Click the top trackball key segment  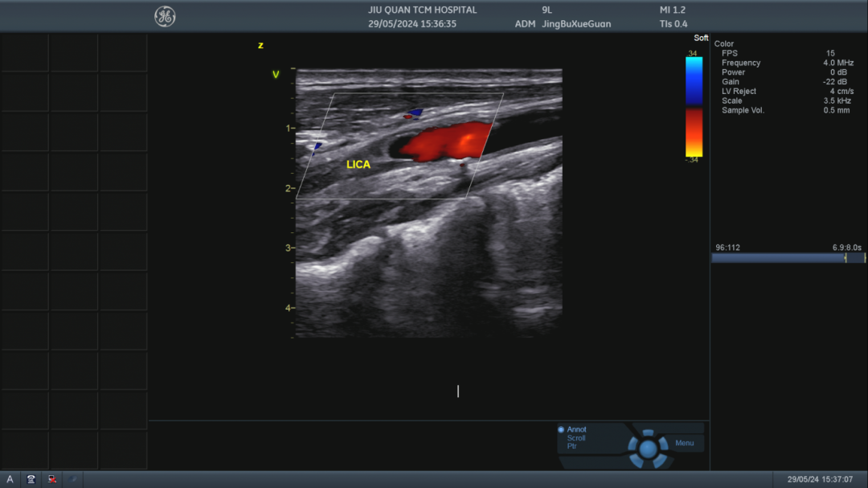(x=649, y=433)
